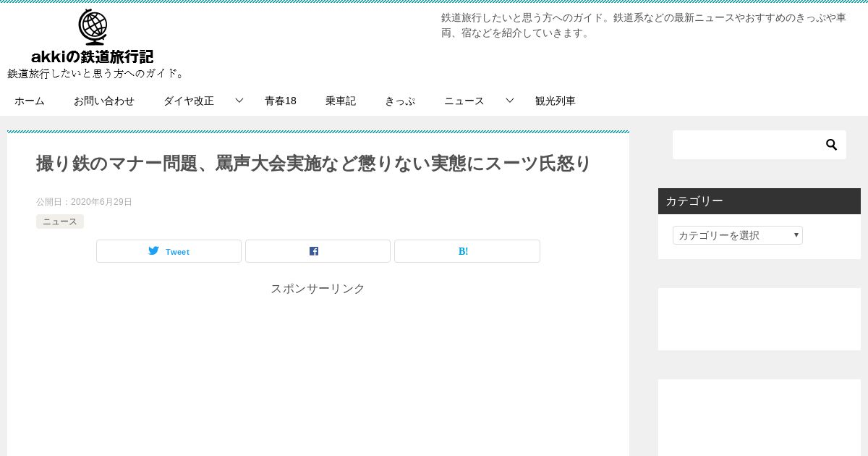Click the article title 撮り鉄のマナー問題
The image size is (868, 456).
coord(314,164)
